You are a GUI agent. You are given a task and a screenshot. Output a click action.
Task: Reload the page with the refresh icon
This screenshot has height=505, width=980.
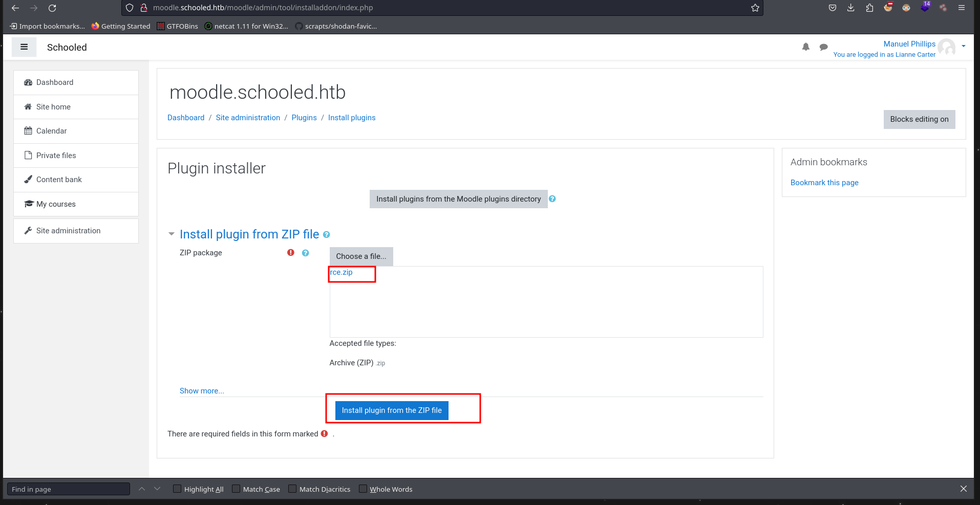[52, 8]
